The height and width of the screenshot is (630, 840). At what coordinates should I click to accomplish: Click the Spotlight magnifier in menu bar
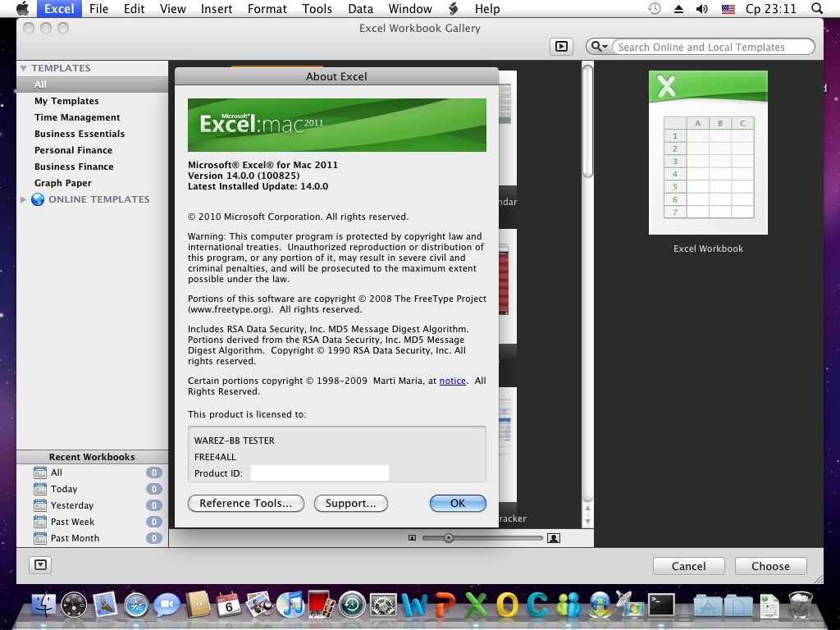point(816,8)
